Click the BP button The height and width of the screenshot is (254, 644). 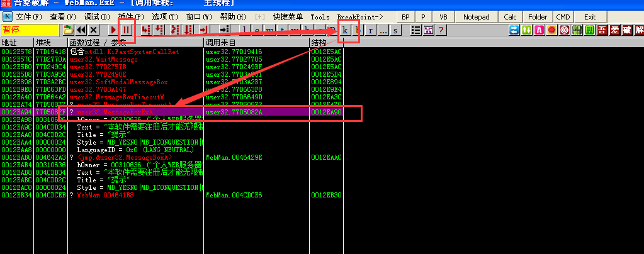pyautogui.click(x=406, y=17)
